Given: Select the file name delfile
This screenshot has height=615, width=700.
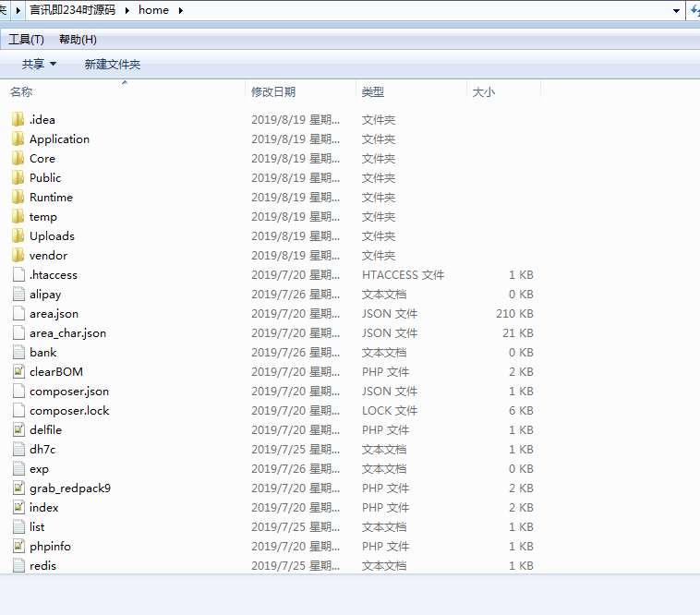Looking at the screenshot, I should [45, 430].
